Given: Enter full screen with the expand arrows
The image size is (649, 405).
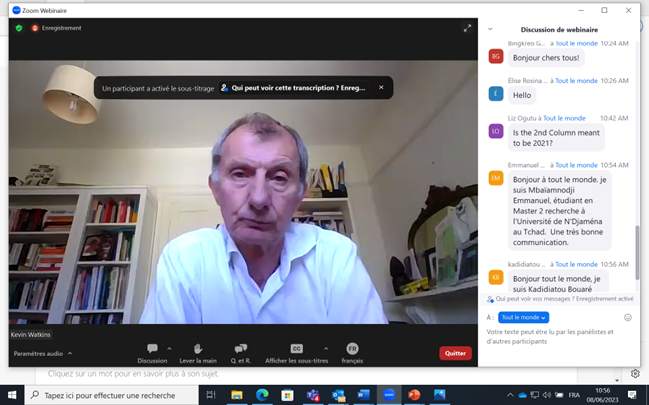Looking at the screenshot, I should 467,28.
